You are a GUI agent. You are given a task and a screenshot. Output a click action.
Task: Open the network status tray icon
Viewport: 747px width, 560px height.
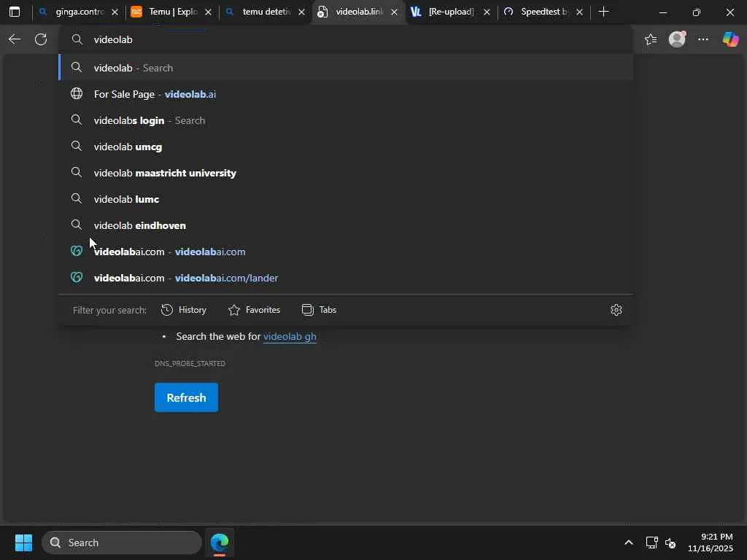point(651,542)
